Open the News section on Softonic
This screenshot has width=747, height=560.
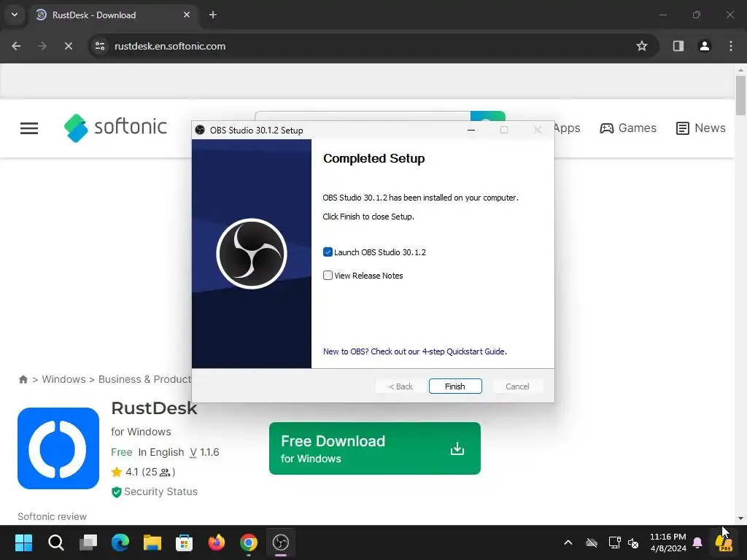click(701, 128)
